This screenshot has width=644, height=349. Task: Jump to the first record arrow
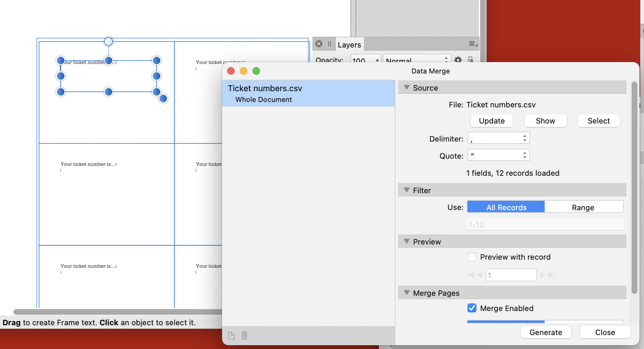[x=471, y=275]
